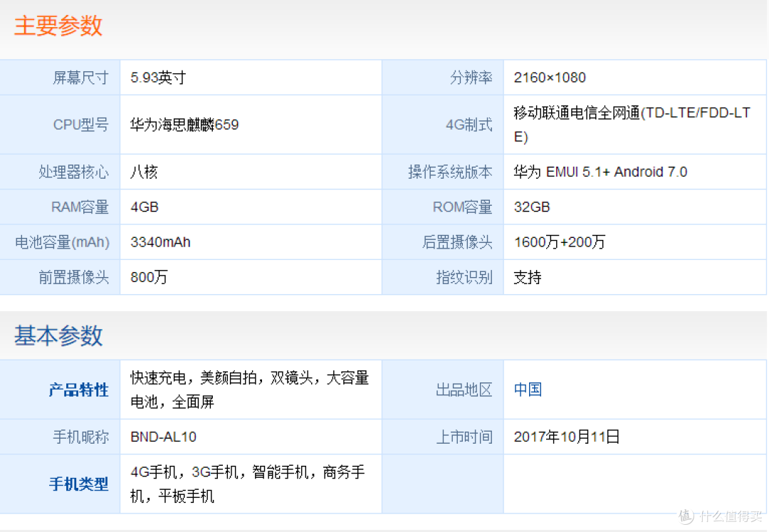Click the 基本参数 section heading

[x=58, y=336]
